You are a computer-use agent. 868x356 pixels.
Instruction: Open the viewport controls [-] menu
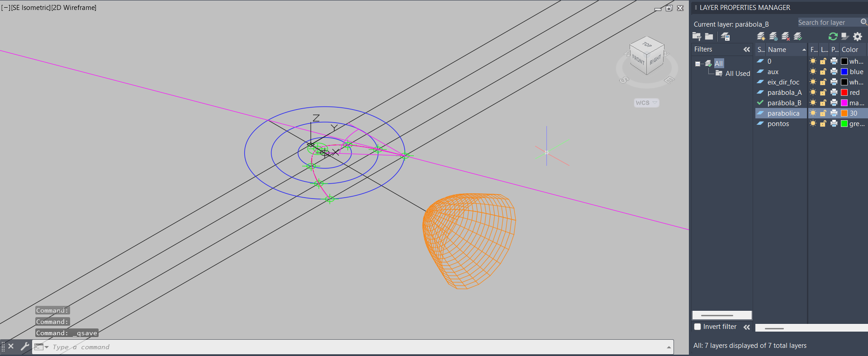click(6, 8)
